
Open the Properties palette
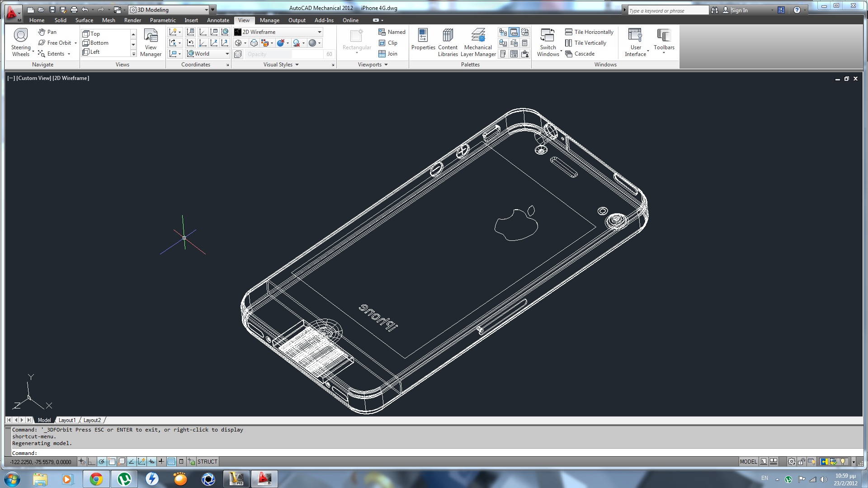point(423,39)
